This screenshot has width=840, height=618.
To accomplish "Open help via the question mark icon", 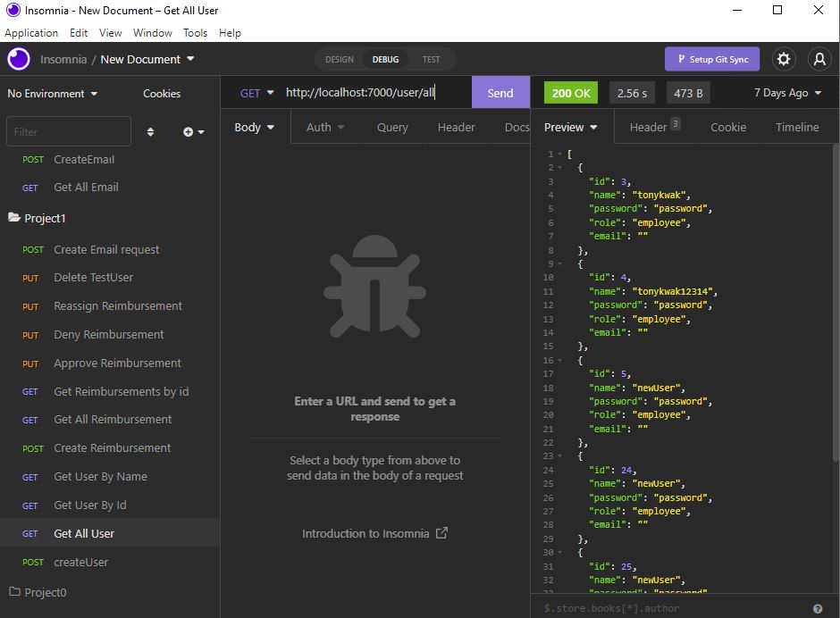I will pos(819,606).
